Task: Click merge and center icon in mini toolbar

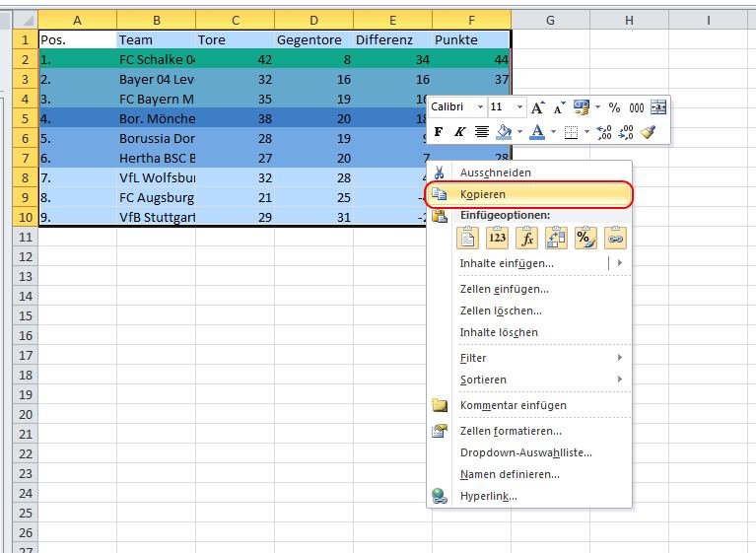Action: 658,107
